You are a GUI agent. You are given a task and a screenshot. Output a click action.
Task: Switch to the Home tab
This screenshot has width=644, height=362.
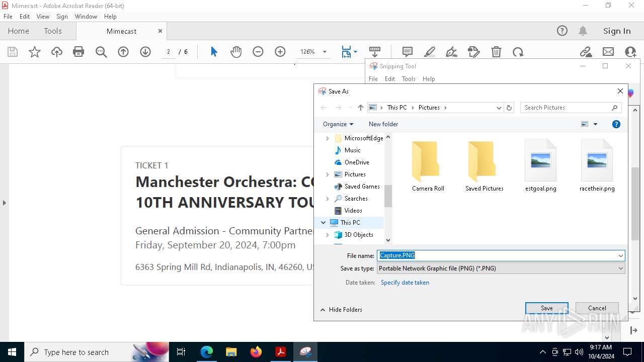[19, 31]
